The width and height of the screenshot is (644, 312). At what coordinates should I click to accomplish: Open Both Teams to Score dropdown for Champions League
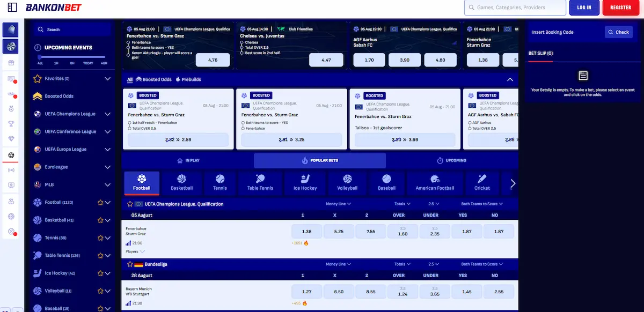tap(482, 204)
